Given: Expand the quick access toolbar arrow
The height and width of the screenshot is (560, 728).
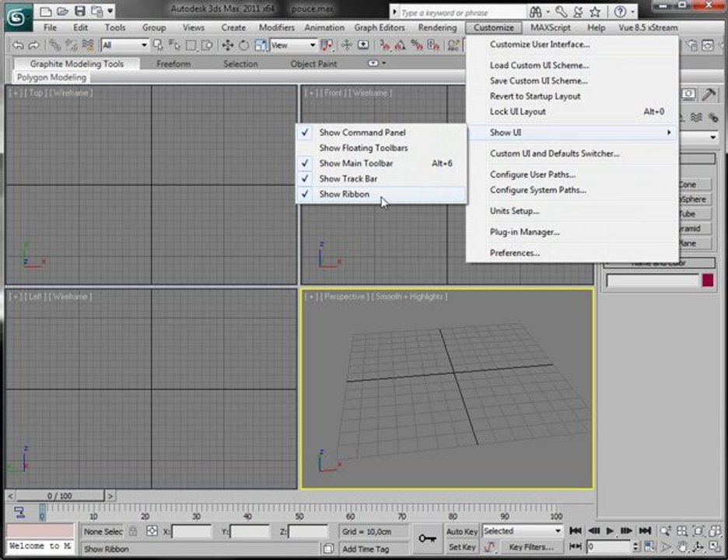Looking at the screenshot, I should pos(110,11).
